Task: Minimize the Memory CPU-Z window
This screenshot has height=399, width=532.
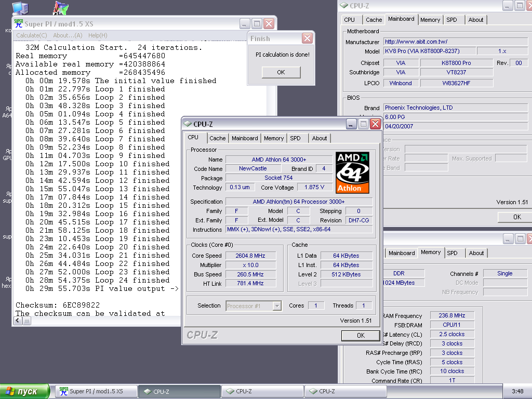Action: (x=508, y=239)
